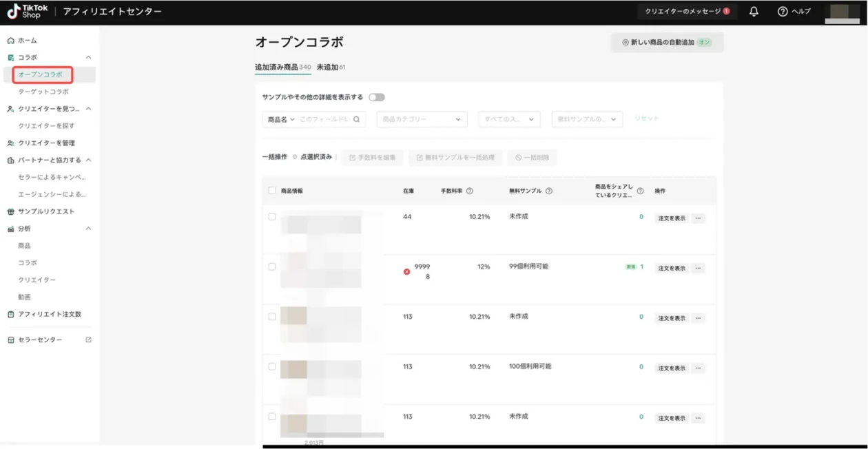The height and width of the screenshot is (449, 868).
Task: Click the TikTok Shop logo
Action: click(x=28, y=12)
